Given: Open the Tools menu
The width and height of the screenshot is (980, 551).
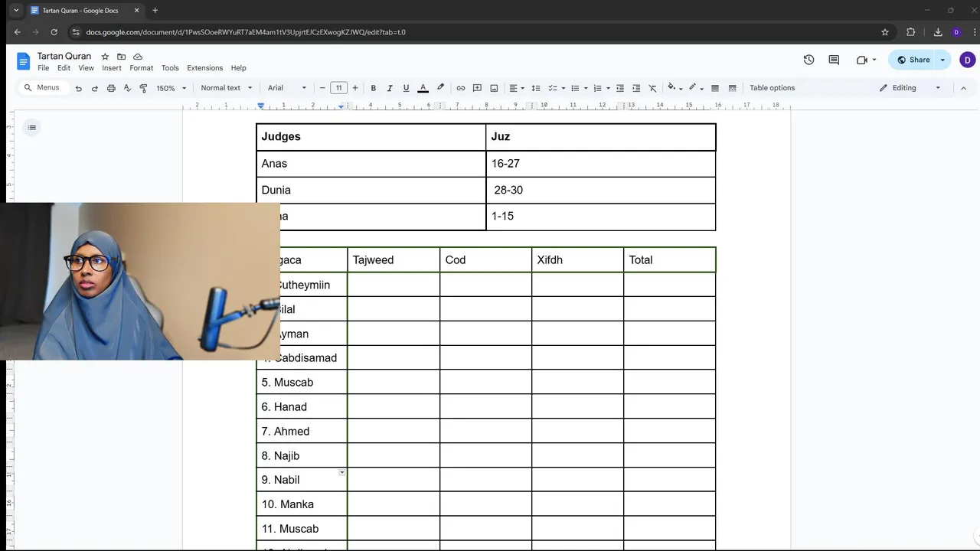Looking at the screenshot, I should [170, 68].
